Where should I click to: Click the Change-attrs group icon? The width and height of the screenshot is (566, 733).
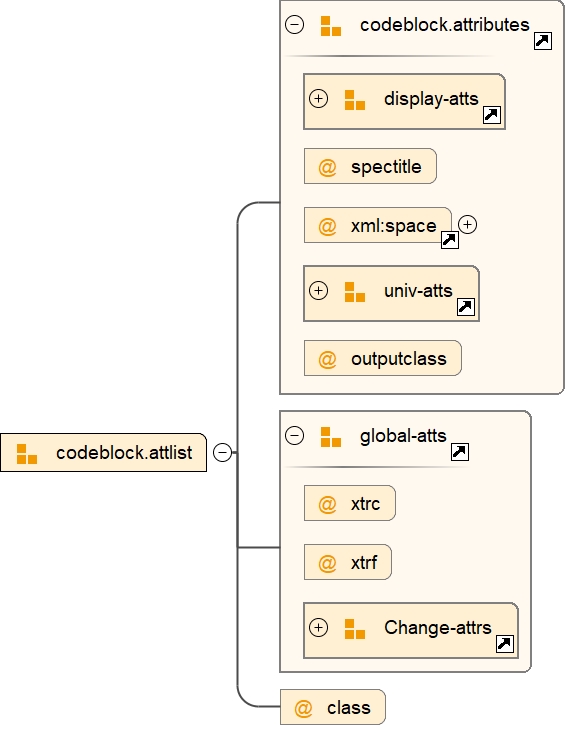355,629
